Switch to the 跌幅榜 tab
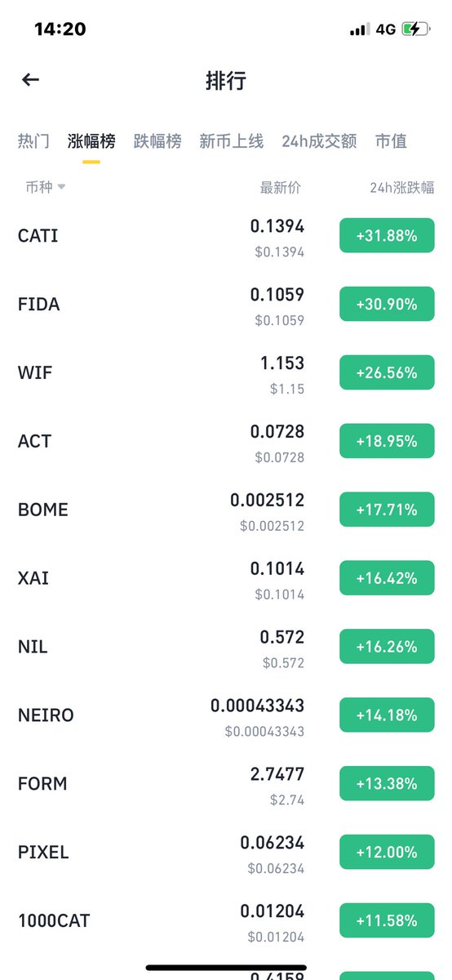The image size is (452, 980). pyautogui.click(x=157, y=141)
